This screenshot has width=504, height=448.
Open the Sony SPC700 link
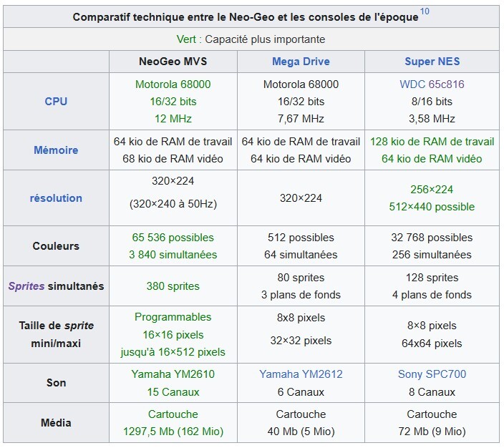click(432, 374)
